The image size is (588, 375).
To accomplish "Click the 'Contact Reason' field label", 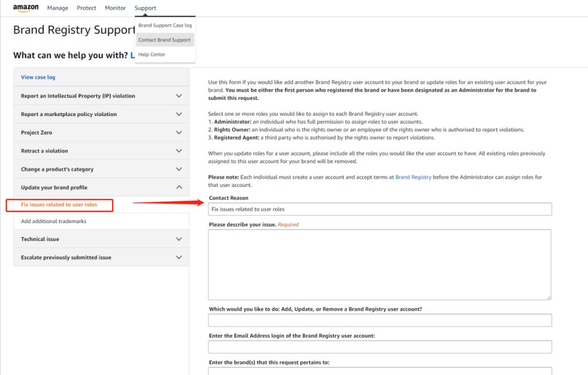I will click(x=228, y=198).
